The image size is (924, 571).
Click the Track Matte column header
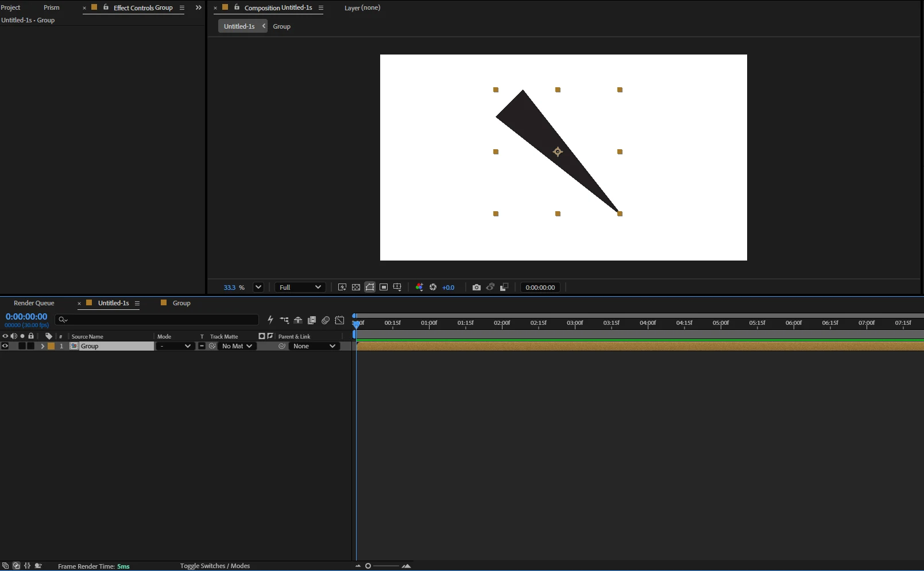(x=224, y=336)
